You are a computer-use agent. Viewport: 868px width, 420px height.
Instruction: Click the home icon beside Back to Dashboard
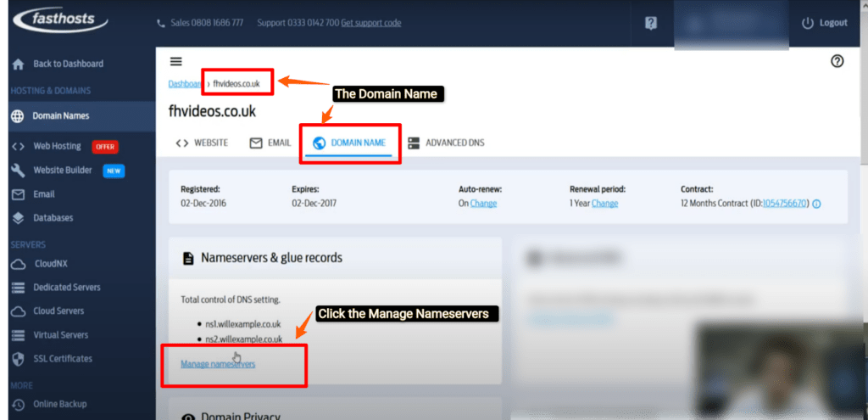pos(19,64)
